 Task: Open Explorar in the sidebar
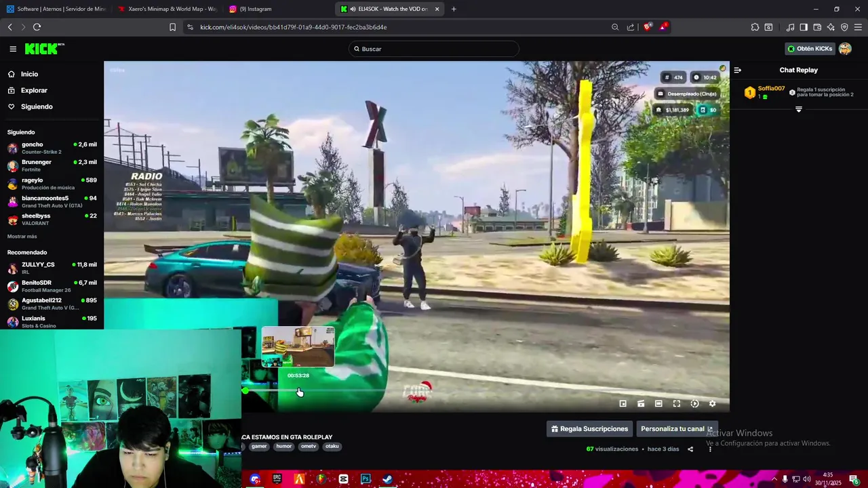click(x=34, y=90)
